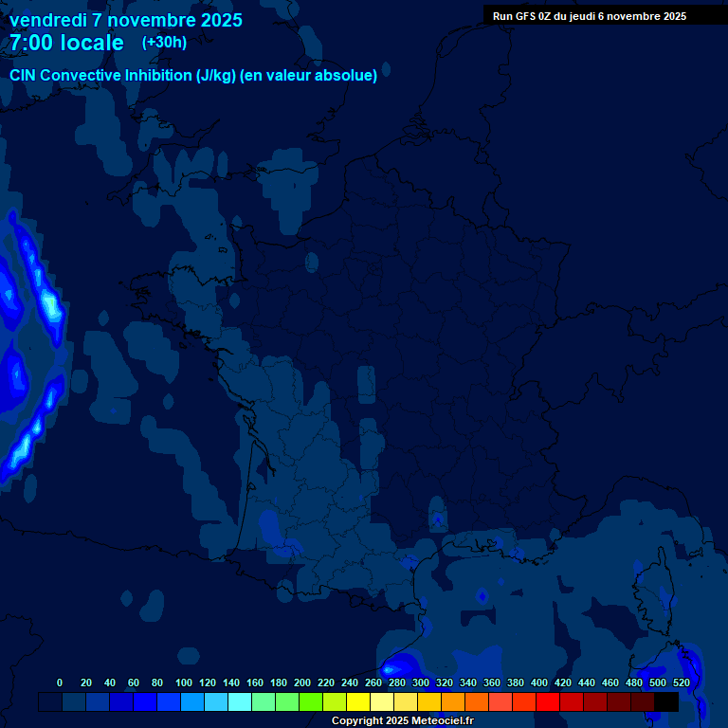Click the dark maroon 460 legend swatch
Screen dimensions: 728x728
(619, 702)
